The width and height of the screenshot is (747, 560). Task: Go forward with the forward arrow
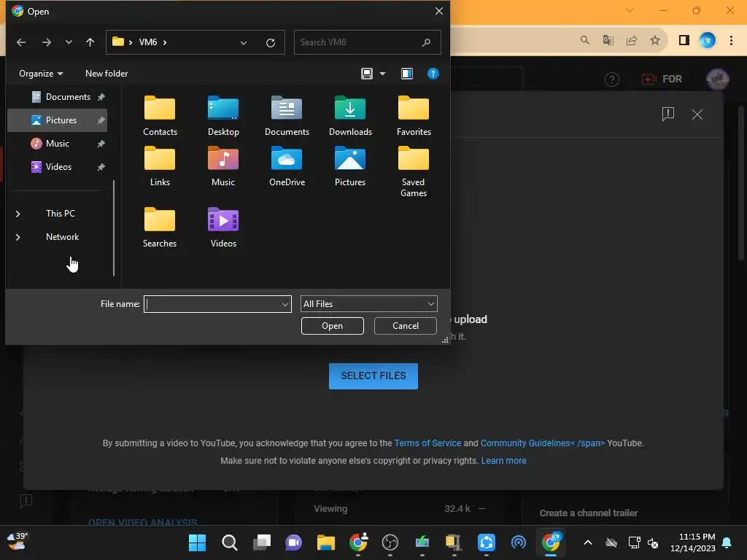(46, 42)
